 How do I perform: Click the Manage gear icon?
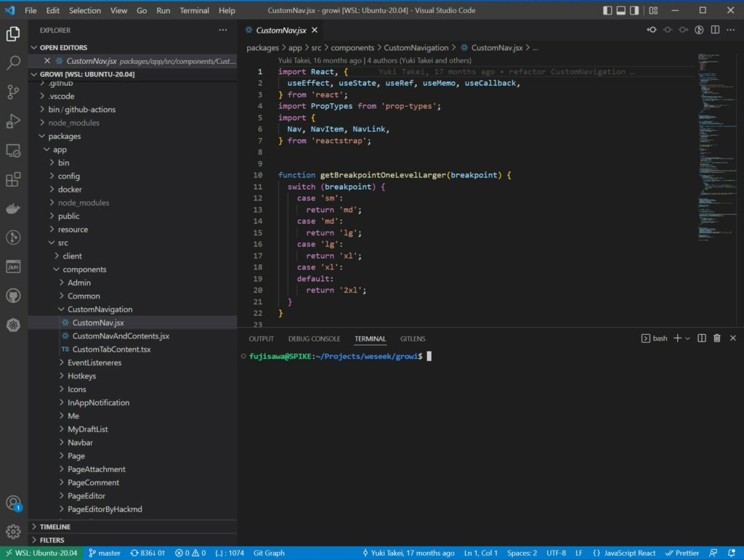pos(13,531)
